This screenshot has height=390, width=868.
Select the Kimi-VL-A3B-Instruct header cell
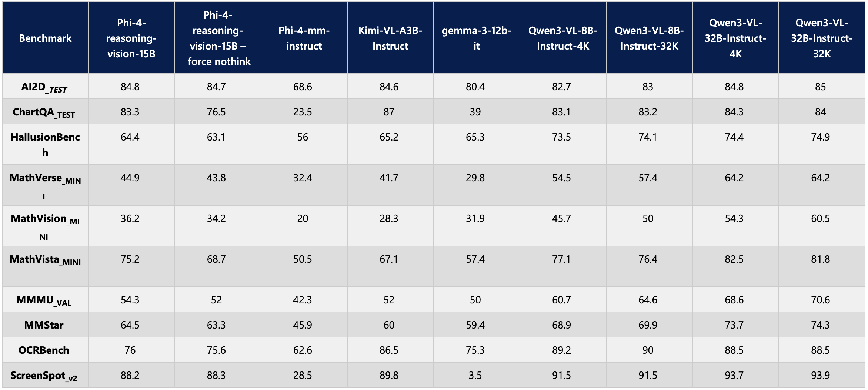(x=390, y=38)
